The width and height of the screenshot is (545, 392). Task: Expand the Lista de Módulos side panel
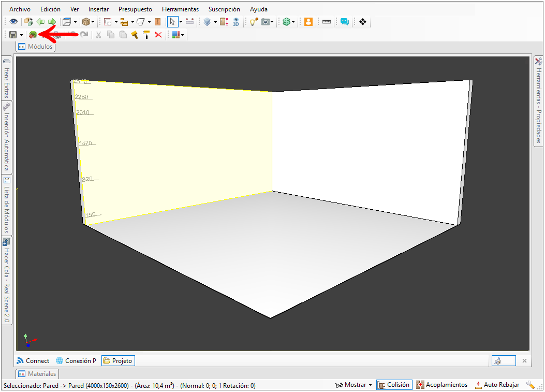[7, 205]
